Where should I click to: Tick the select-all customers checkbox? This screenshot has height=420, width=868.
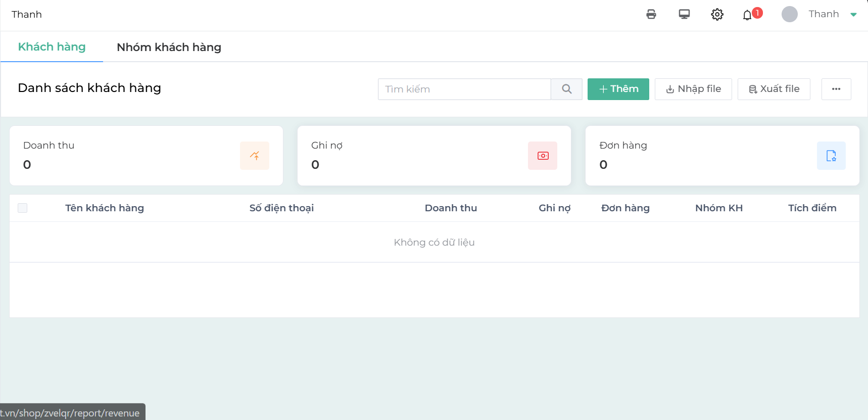coord(23,208)
